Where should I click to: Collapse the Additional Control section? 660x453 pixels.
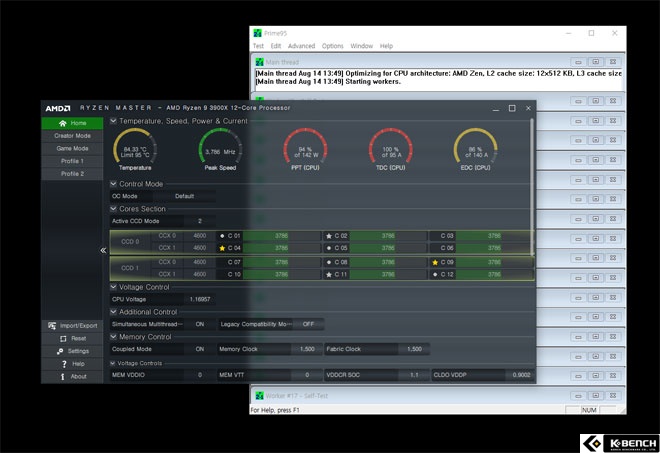[x=113, y=312]
